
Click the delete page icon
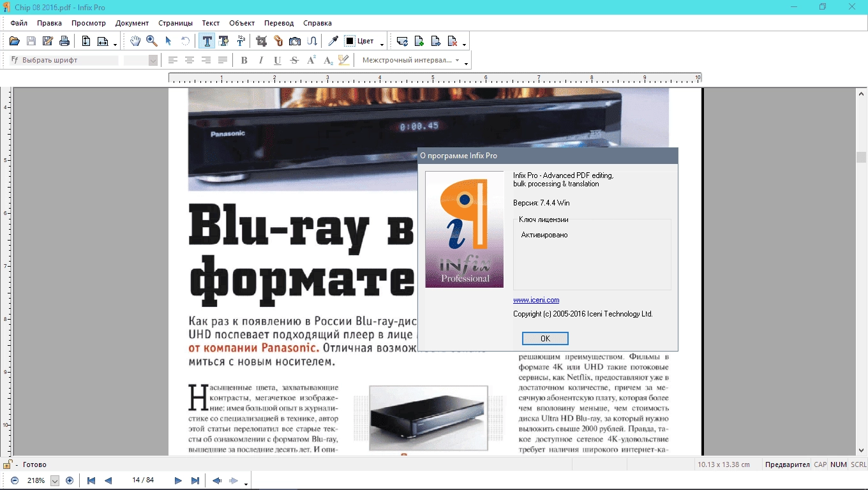coord(453,41)
